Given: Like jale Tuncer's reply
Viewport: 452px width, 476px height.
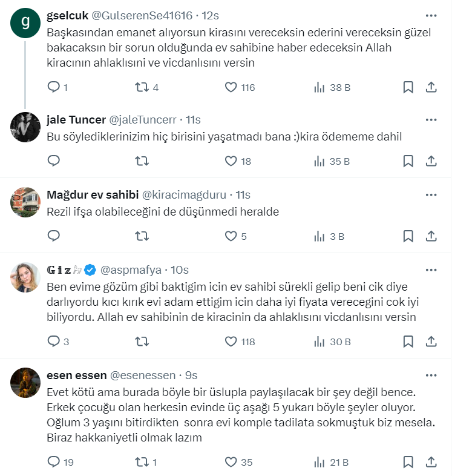Looking at the screenshot, I should (231, 161).
